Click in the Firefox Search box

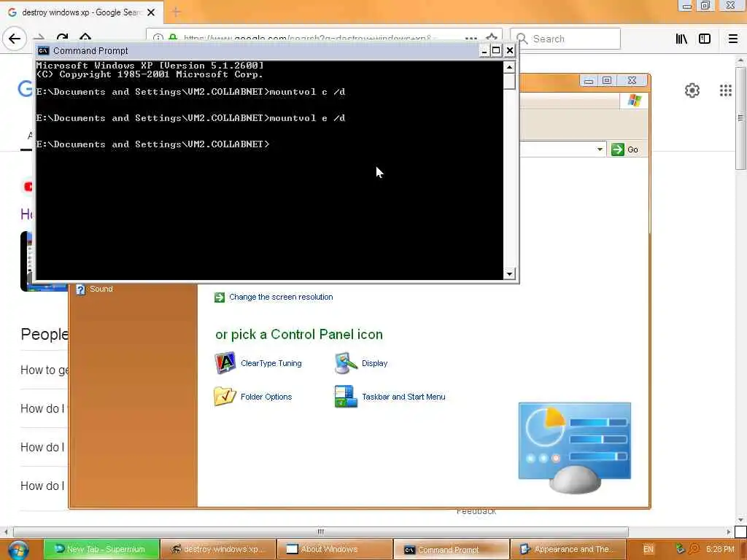click(x=565, y=39)
